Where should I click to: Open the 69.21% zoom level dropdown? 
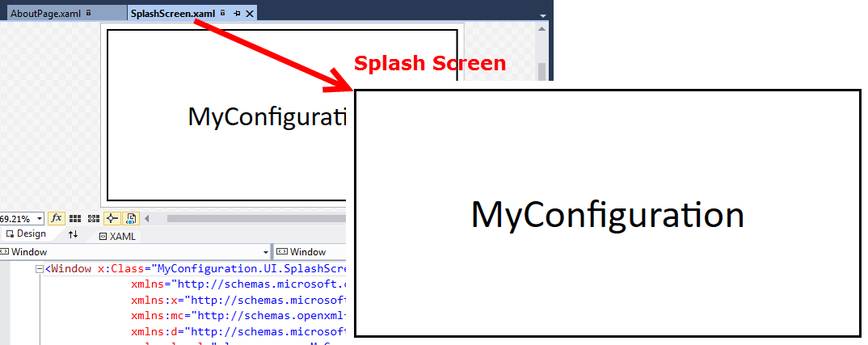[x=40, y=219]
